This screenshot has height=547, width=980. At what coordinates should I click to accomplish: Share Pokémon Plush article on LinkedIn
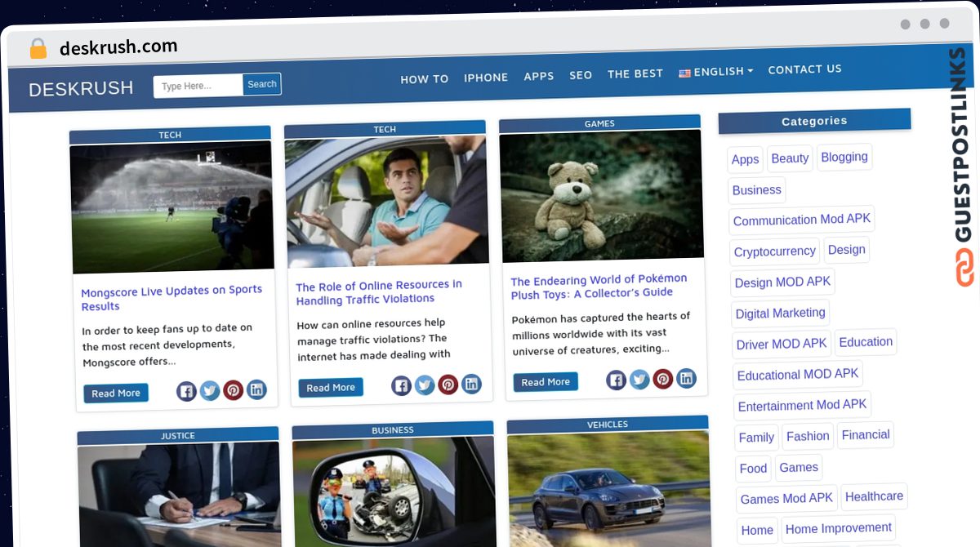tap(687, 377)
